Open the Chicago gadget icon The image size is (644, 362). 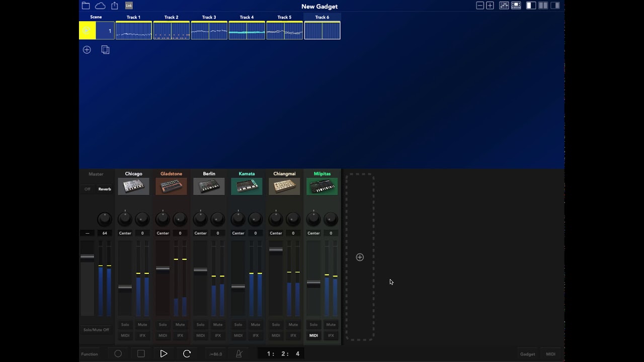pos(133,187)
